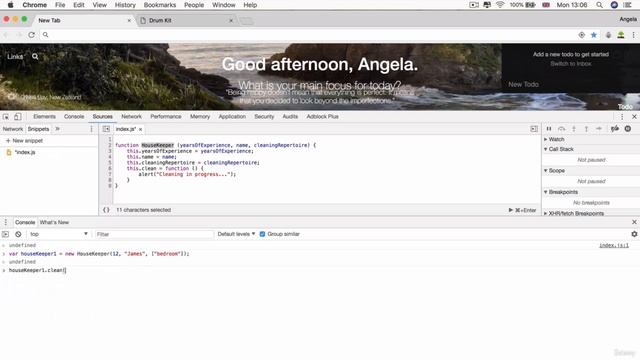Select the index.js snippet file
This screenshot has width=640, height=360.
[x=25, y=153]
